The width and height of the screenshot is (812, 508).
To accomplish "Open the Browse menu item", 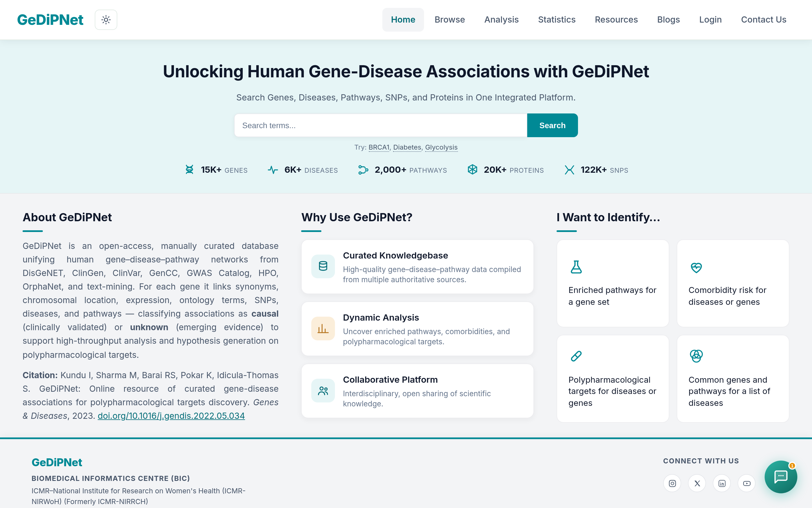I will pos(450,19).
